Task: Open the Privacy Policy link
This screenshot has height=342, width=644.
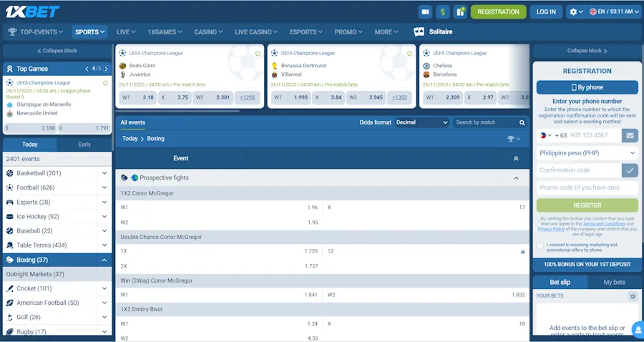Action: pos(551,229)
